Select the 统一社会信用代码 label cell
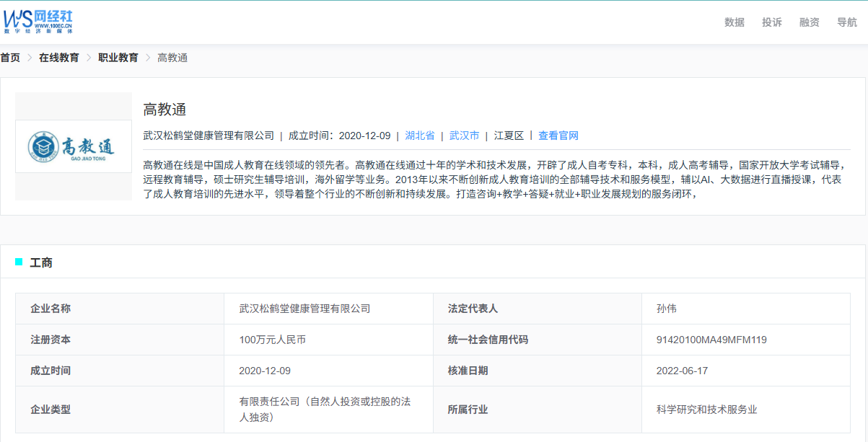This screenshot has height=442, width=868. (x=538, y=340)
